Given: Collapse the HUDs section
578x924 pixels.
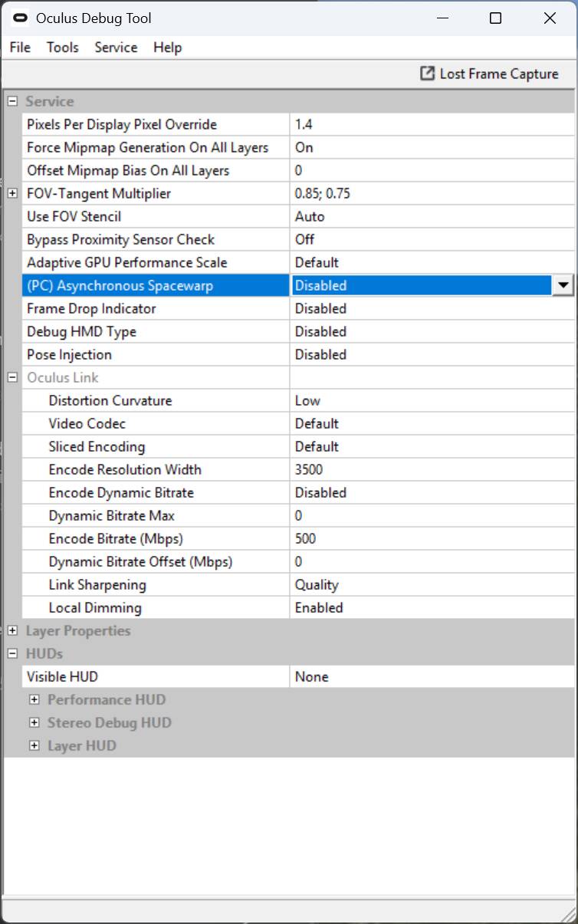Looking at the screenshot, I should point(11,653).
